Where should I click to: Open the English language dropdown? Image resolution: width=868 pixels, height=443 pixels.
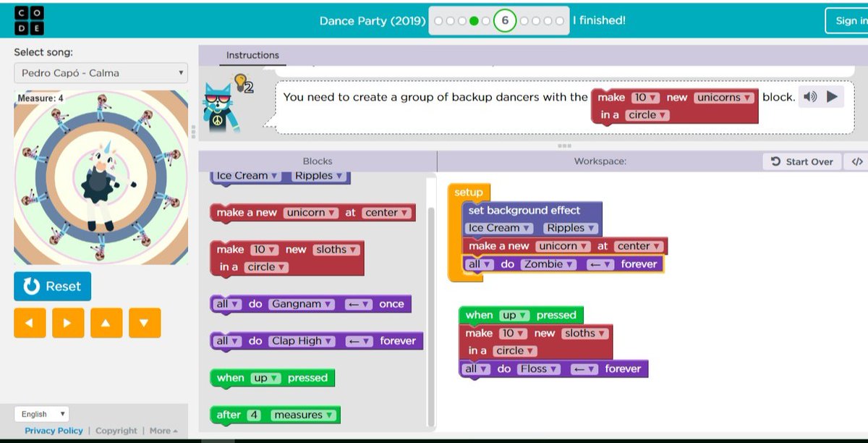(x=41, y=413)
